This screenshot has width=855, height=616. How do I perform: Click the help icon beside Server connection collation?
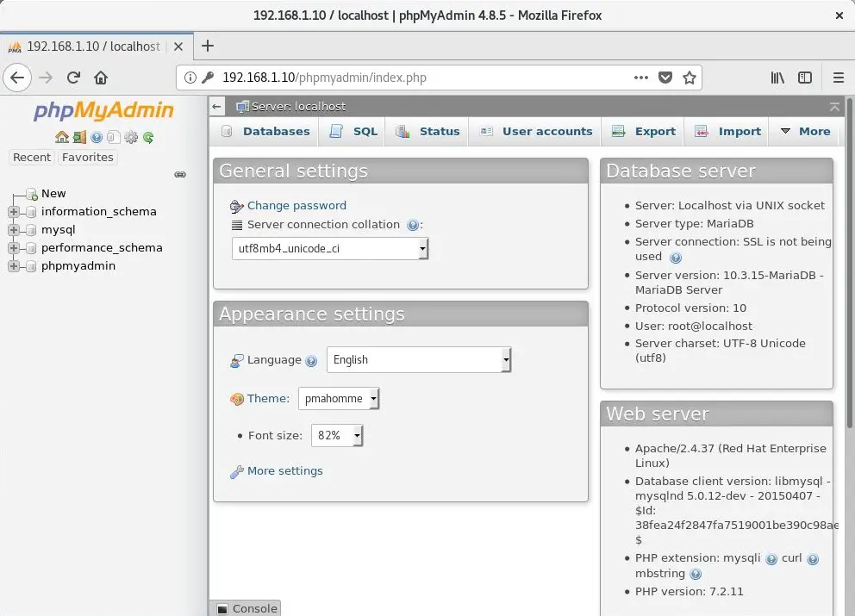click(x=413, y=225)
